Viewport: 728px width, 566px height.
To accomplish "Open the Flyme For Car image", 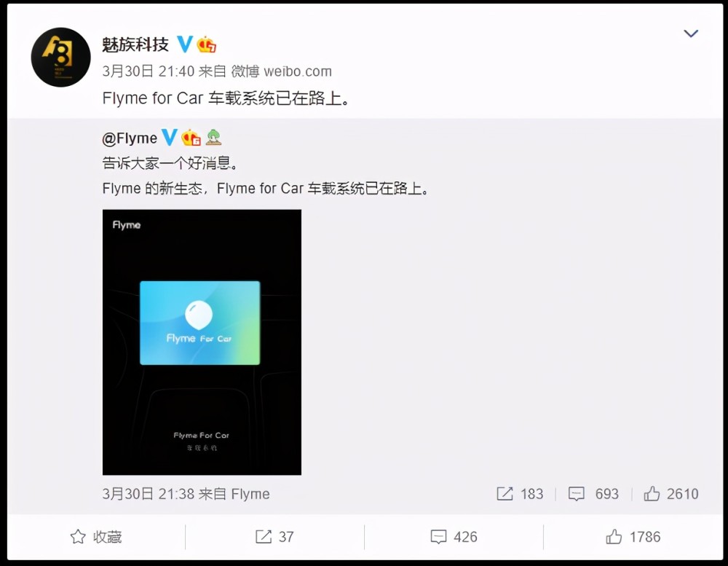I will [202, 342].
